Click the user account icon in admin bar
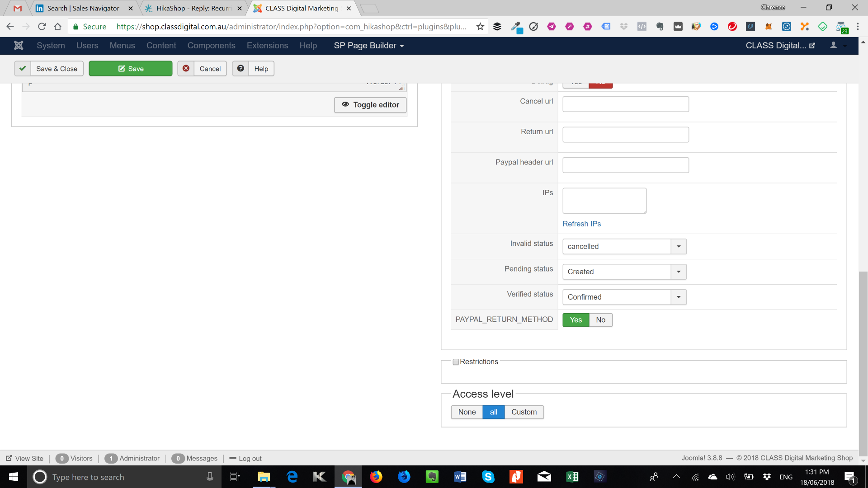Screen dimensions: 868x488 click(834, 45)
